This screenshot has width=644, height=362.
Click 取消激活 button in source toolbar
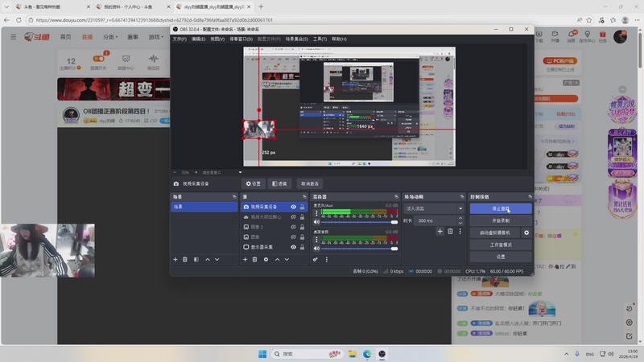tap(310, 184)
